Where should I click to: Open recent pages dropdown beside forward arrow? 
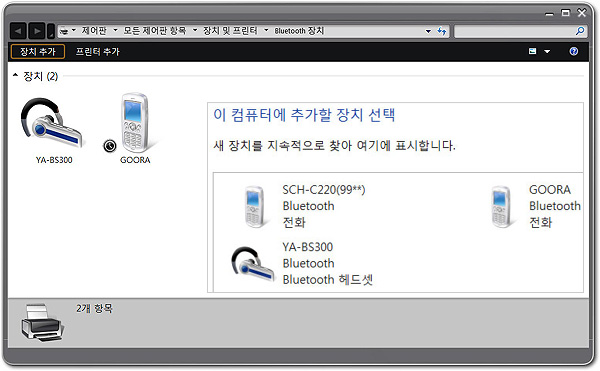coord(51,31)
